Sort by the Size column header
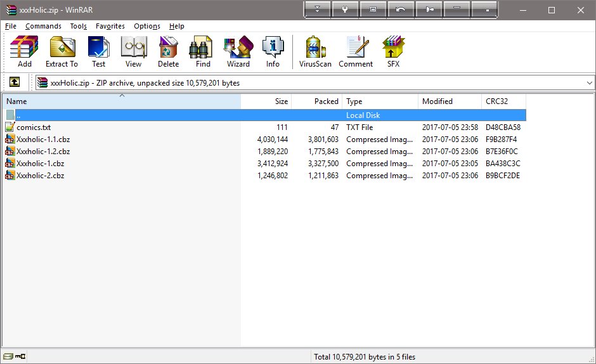 pos(266,101)
